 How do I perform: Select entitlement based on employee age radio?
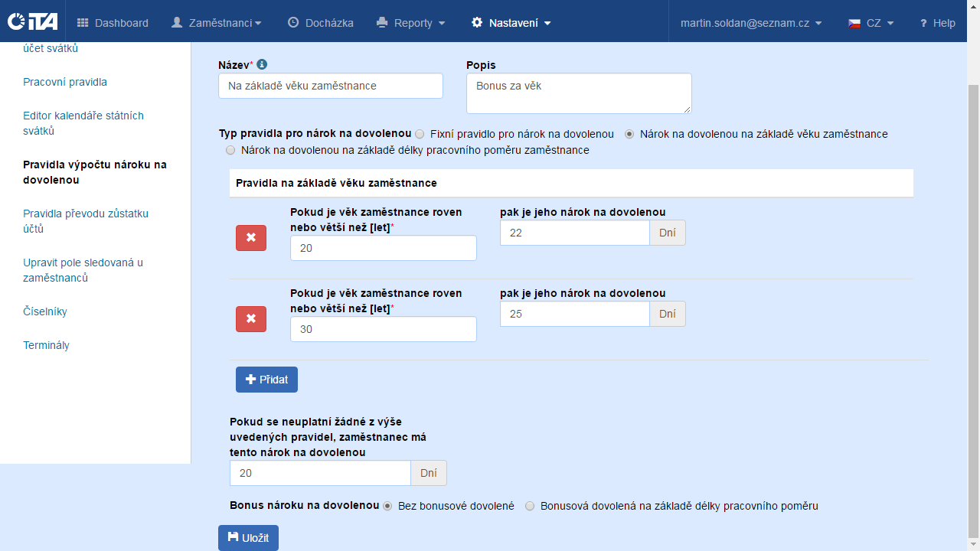click(x=629, y=134)
